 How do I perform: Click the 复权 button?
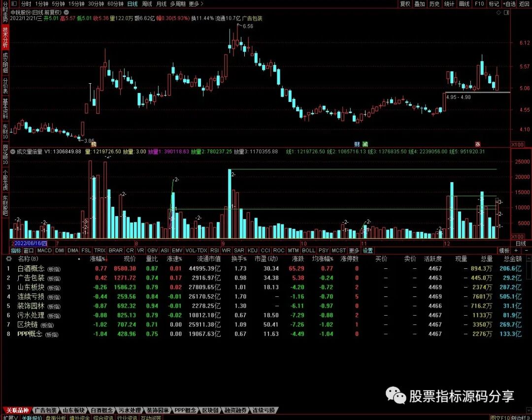click(405, 4)
